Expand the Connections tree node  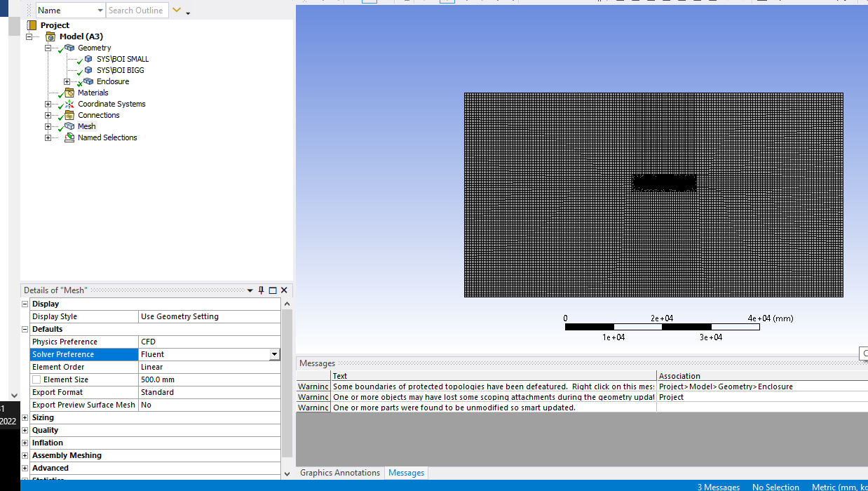(48, 115)
